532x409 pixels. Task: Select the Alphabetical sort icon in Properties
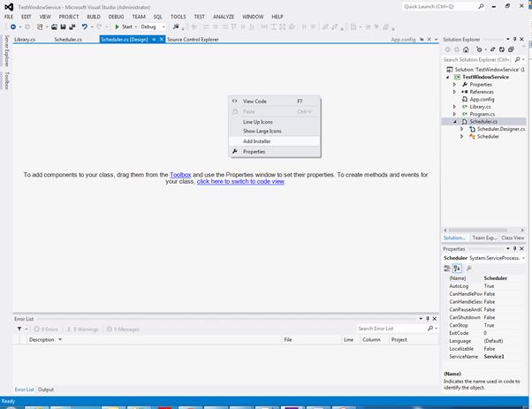click(x=457, y=269)
